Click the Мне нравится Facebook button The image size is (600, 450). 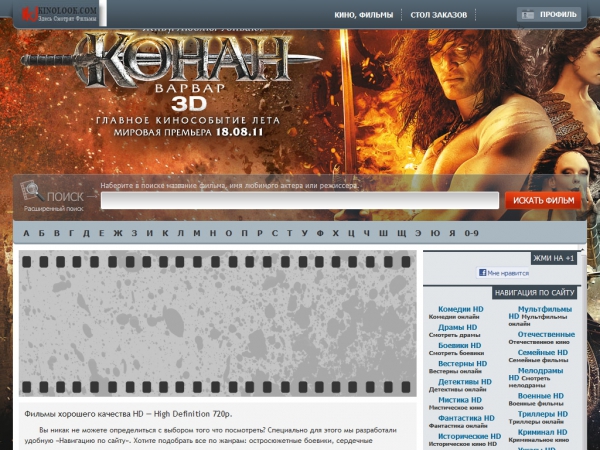point(504,273)
